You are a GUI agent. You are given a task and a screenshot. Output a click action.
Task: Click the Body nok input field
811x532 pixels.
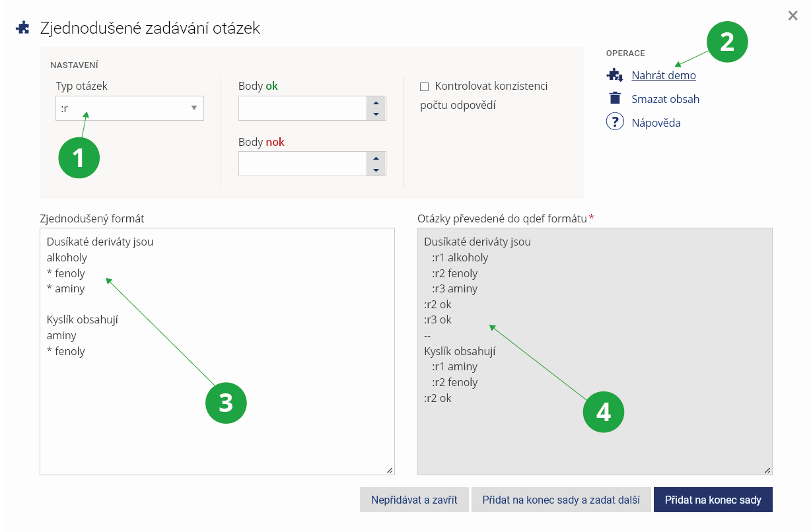tap(302, 164)
